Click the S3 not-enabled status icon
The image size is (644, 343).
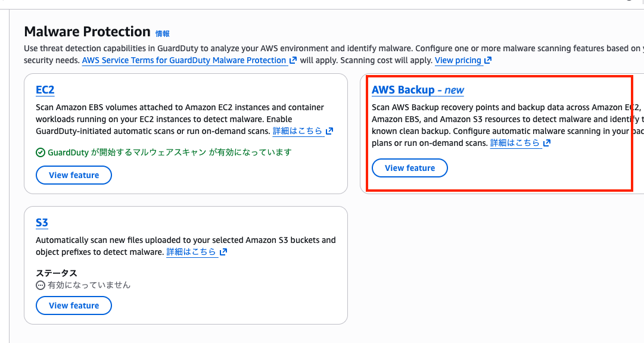point(41,285)
